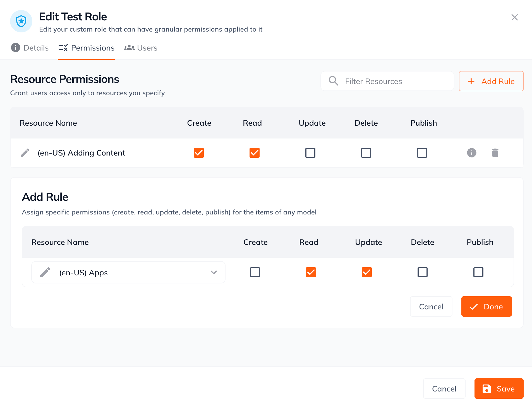Open the Apps resource selector dropdown
Screen dimensions: 532x406
coord(214,272)
